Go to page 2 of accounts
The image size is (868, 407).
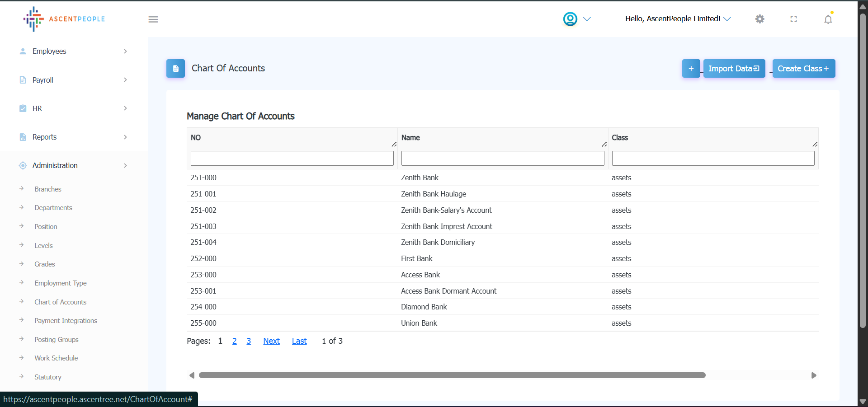click(234, 341)
